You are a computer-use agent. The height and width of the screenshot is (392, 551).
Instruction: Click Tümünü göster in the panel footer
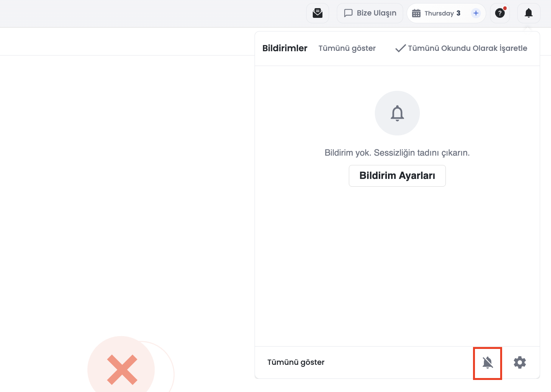[296, 362]
